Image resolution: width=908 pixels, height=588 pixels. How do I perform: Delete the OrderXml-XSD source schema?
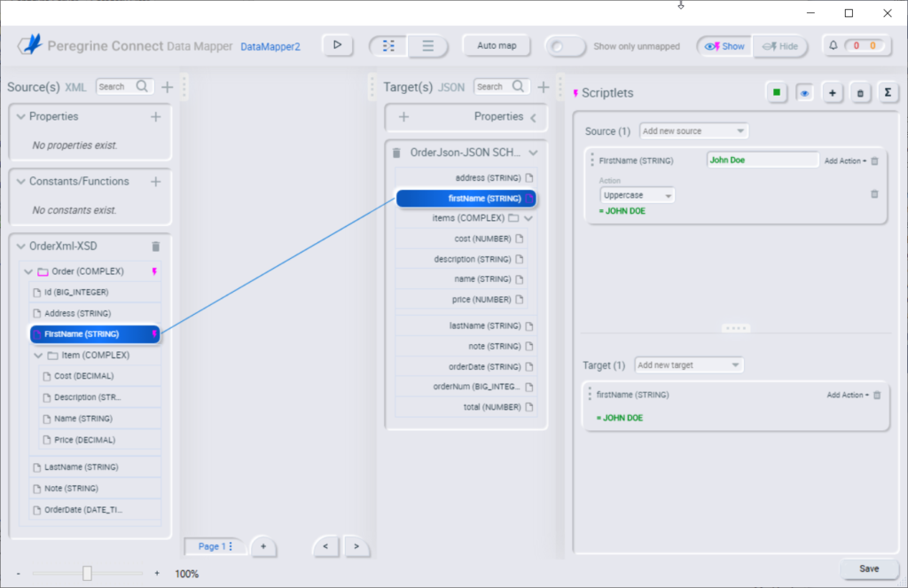tap(156, 247)
